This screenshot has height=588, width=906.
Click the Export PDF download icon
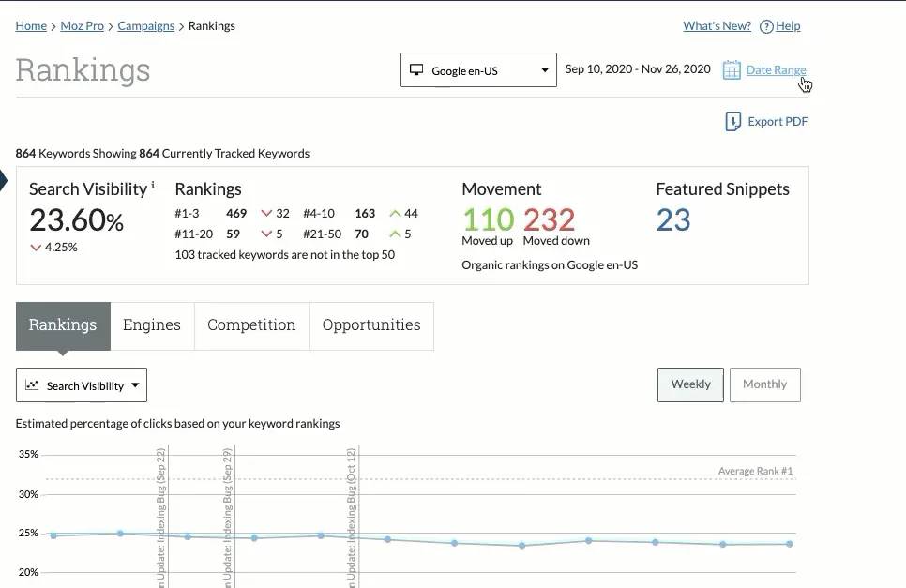click(732, 122)
